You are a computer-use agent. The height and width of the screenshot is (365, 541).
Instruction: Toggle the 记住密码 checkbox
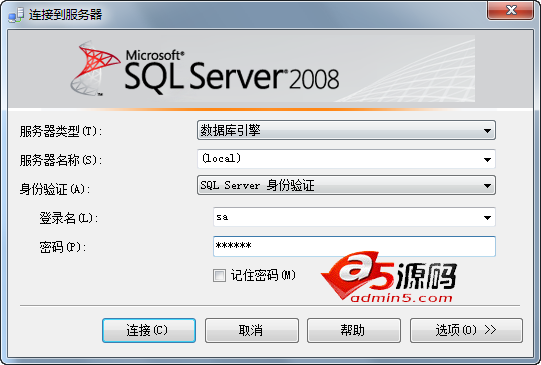[x=219, y=276]
